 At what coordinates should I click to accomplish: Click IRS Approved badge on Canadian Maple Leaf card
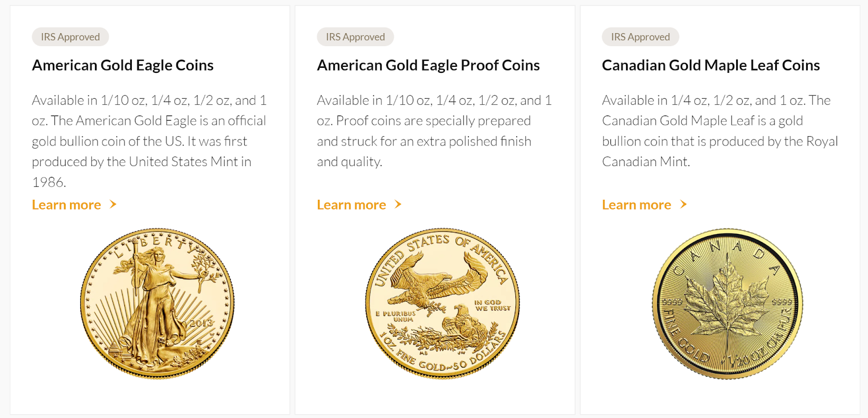[640, 37]
